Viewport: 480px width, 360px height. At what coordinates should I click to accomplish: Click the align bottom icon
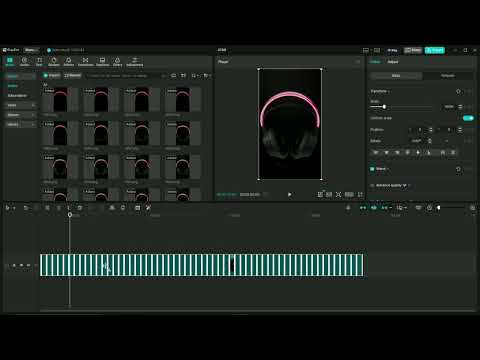428,152
